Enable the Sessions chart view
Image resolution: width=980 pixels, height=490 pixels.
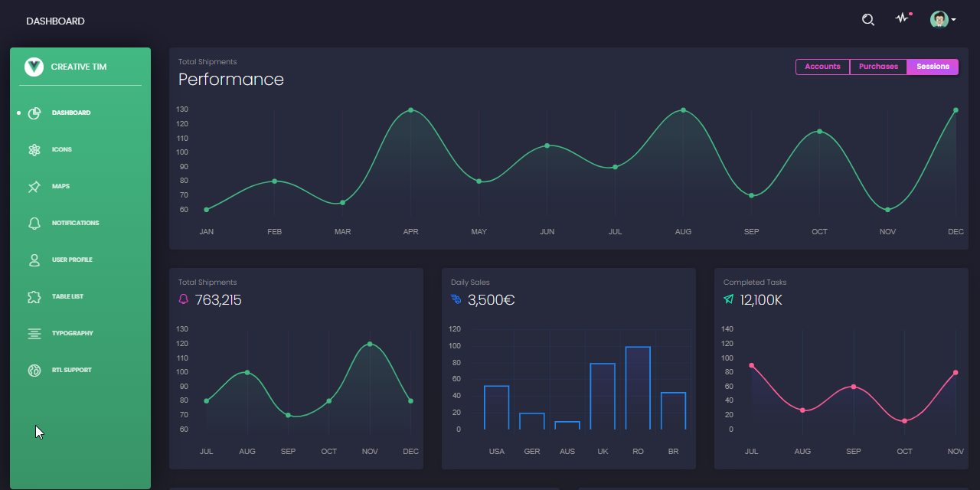tap(932, 67)
